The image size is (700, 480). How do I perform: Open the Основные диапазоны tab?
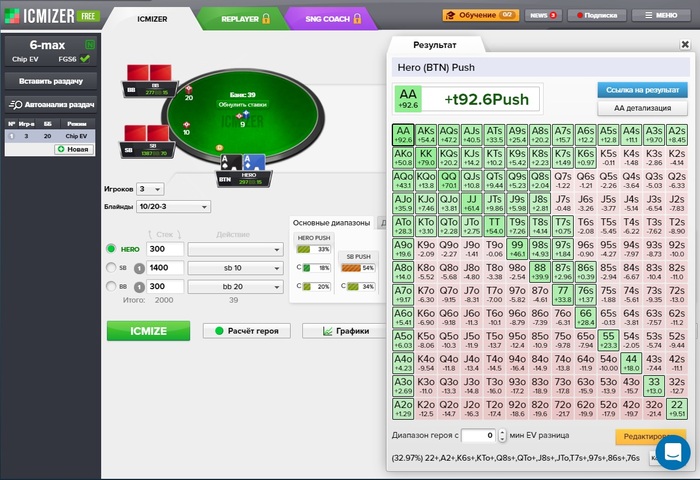(331, 223)
